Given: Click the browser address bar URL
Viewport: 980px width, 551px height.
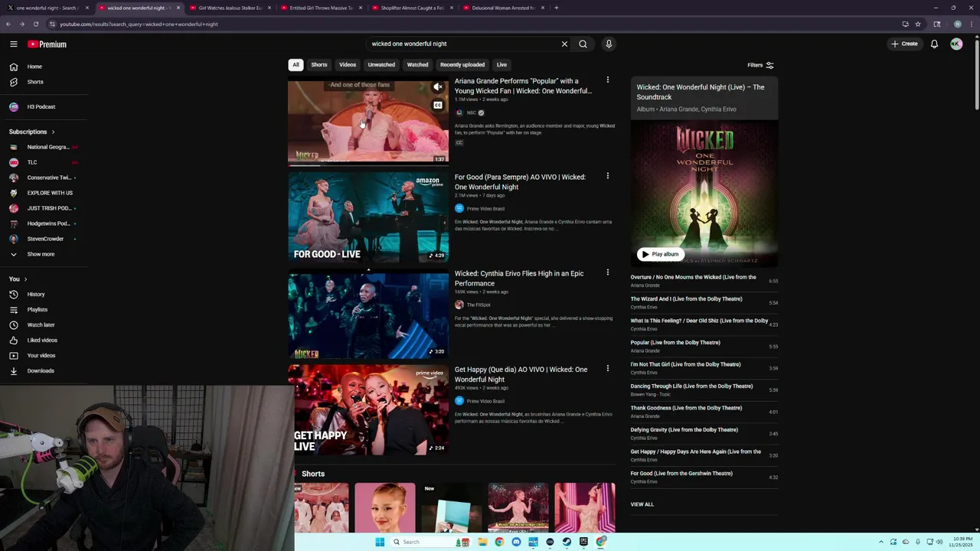Looking at the screenshot, I should [x=139, y=24].
